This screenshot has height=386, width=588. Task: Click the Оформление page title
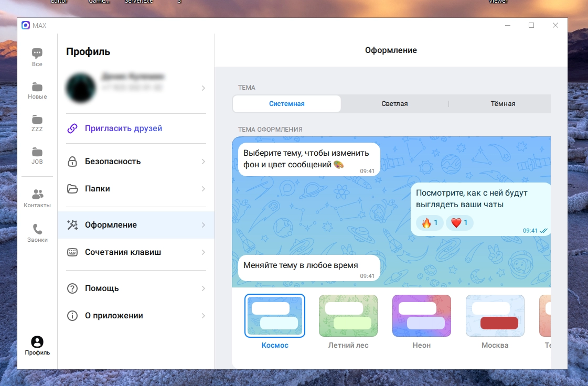pyautogui.click(x=391, y=50)
